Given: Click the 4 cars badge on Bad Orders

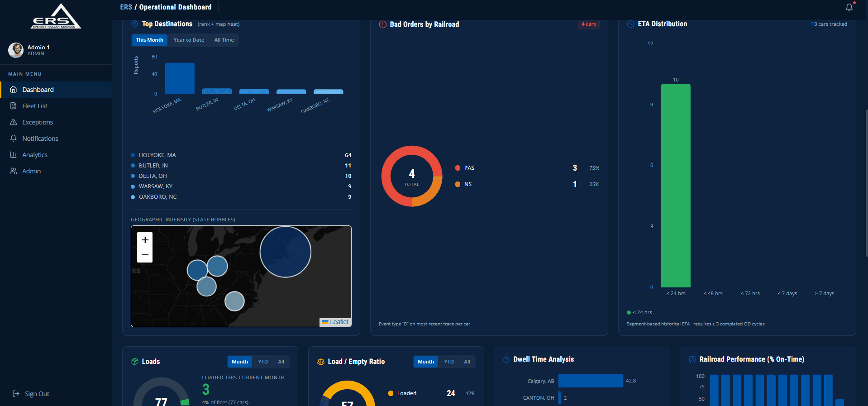Looking at the screenshot, I should coord(589,24).
